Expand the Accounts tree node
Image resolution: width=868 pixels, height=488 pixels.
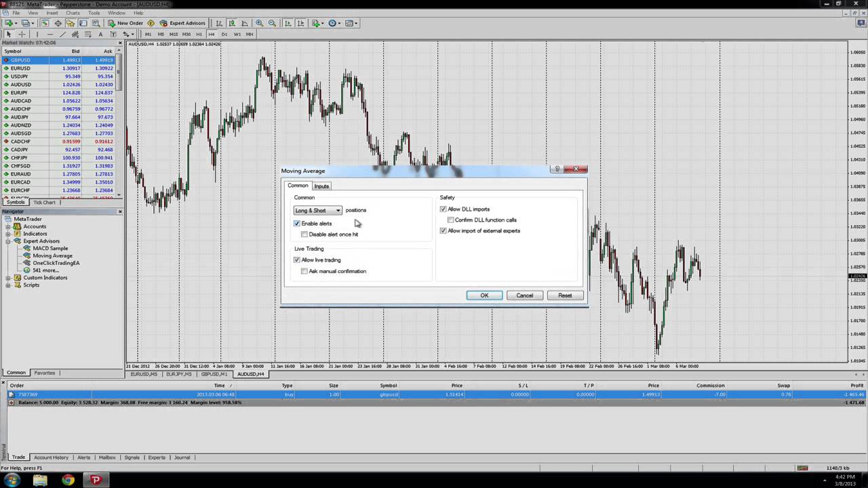8,227
